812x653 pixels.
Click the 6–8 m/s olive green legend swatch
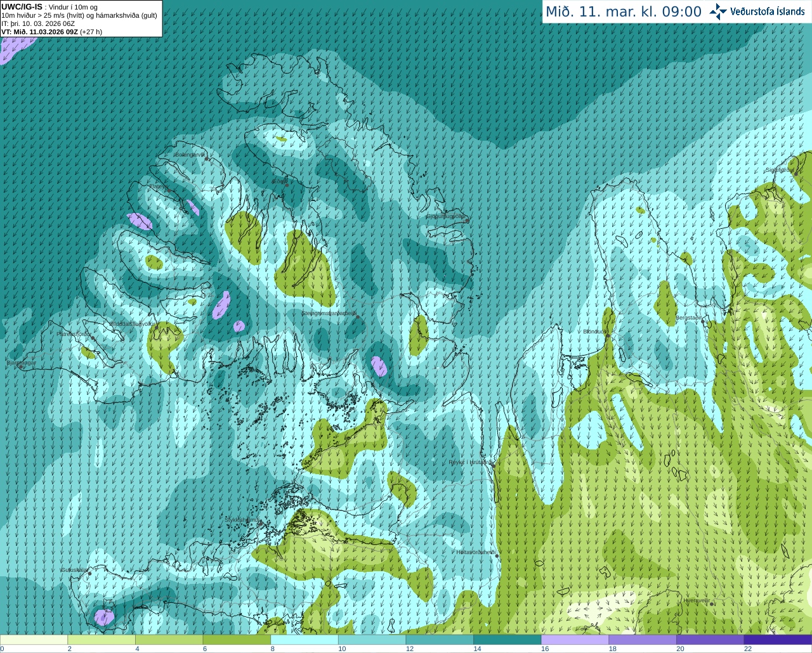point(237,640)
